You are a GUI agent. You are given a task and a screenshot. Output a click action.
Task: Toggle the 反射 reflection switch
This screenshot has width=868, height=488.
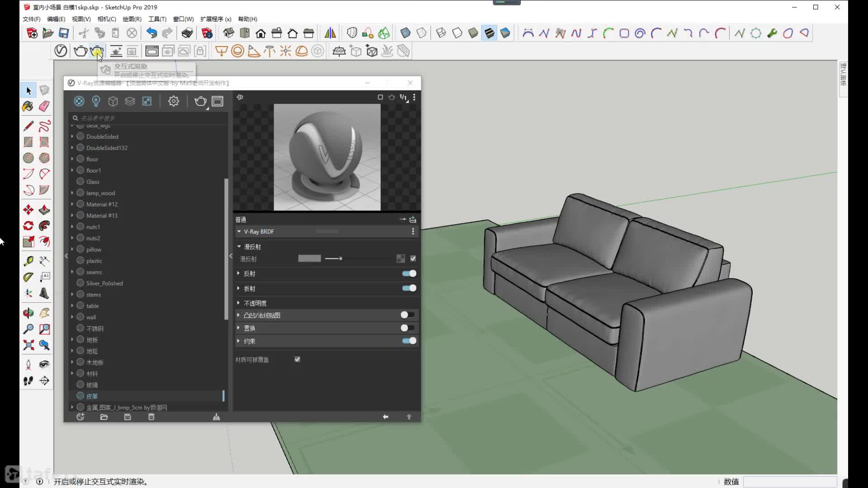coord(409,273)
